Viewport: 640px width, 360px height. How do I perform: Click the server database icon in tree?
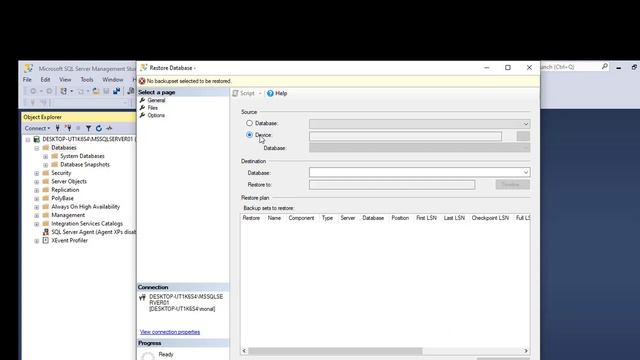(37, 139)
